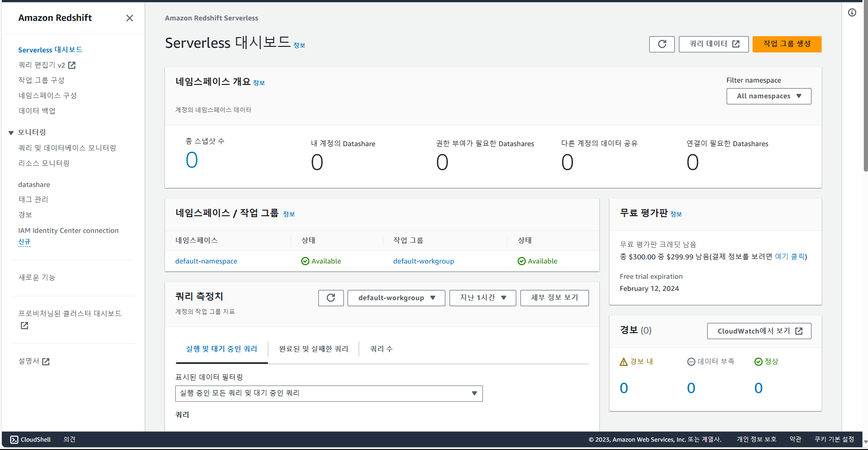Click the 쿼리 데이터 button
The height and width of the screenshot is (450, 868).
click(714, 44)
